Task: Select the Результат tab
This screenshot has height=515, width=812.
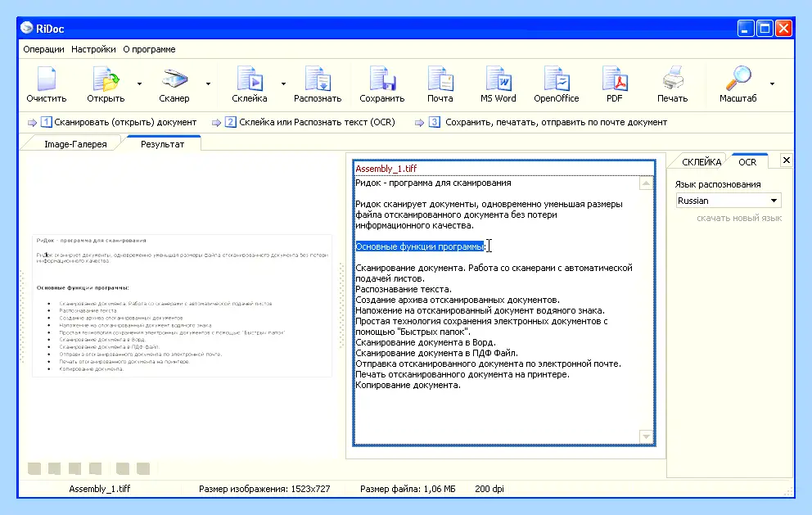Action: click(163, 144)
